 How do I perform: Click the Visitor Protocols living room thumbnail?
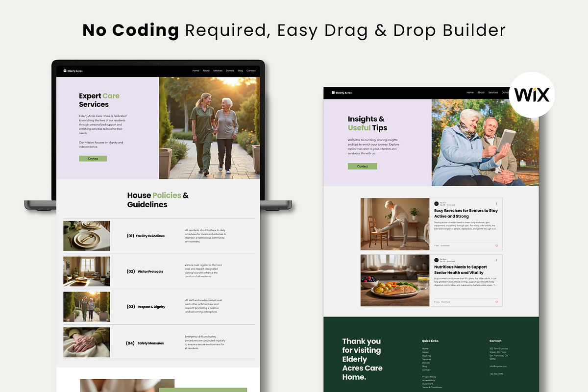(87, 271)
